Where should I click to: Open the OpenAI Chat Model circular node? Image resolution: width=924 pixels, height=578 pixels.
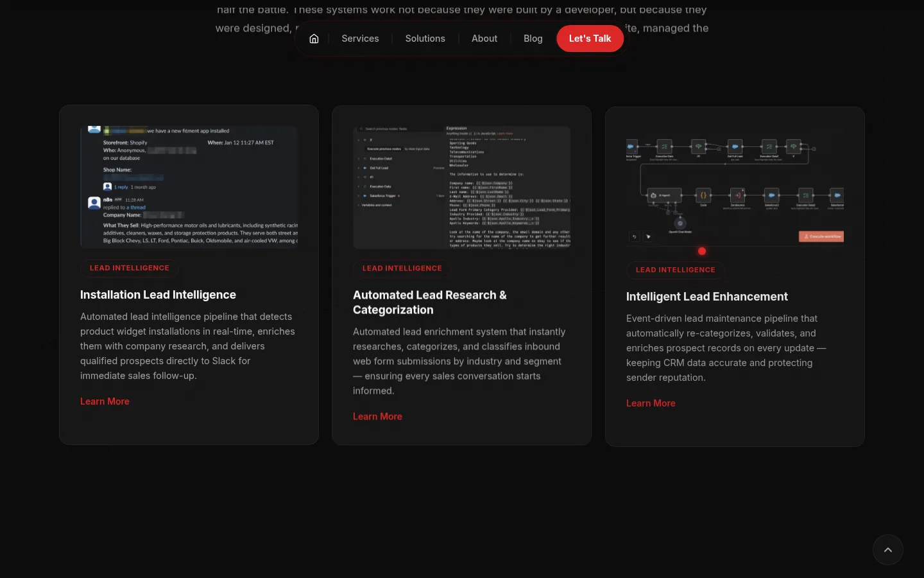pyautogui.click(x=680, y=223)
